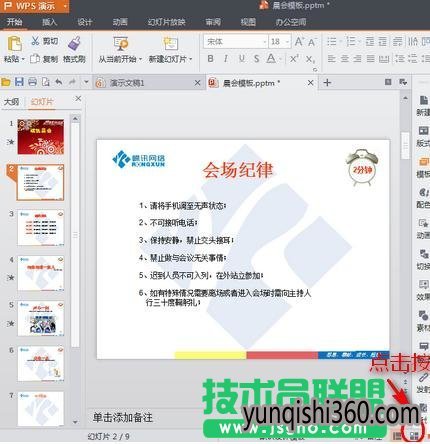Viewport: 430px width, 444px height.
Task: Open the 动画 (Animation) ribbon tab
Action: pos(120,22)
